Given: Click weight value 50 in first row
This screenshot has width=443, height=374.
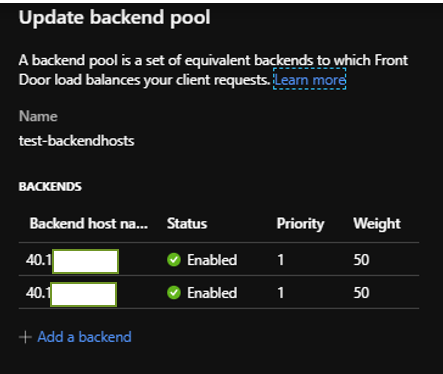Looking at the screenshot, I should (x=361, y=260).
